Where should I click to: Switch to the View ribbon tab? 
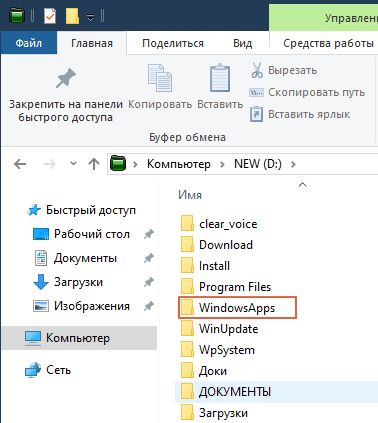242,43
